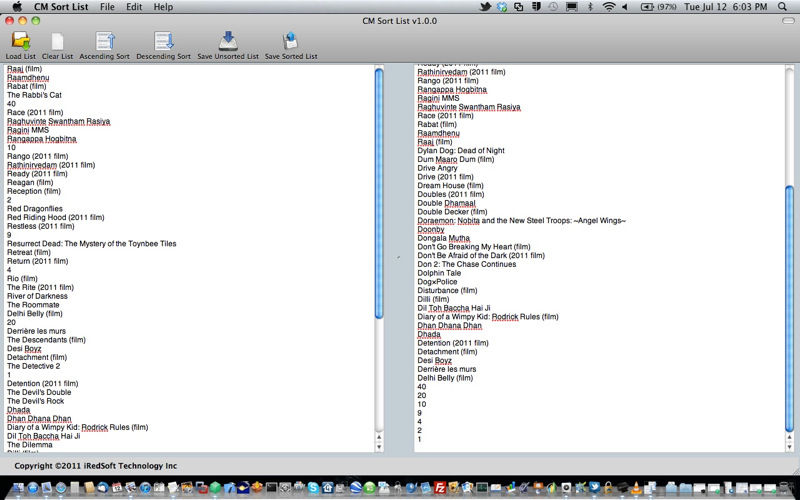Click the Wi-Fi status icon

pos(608,7)
